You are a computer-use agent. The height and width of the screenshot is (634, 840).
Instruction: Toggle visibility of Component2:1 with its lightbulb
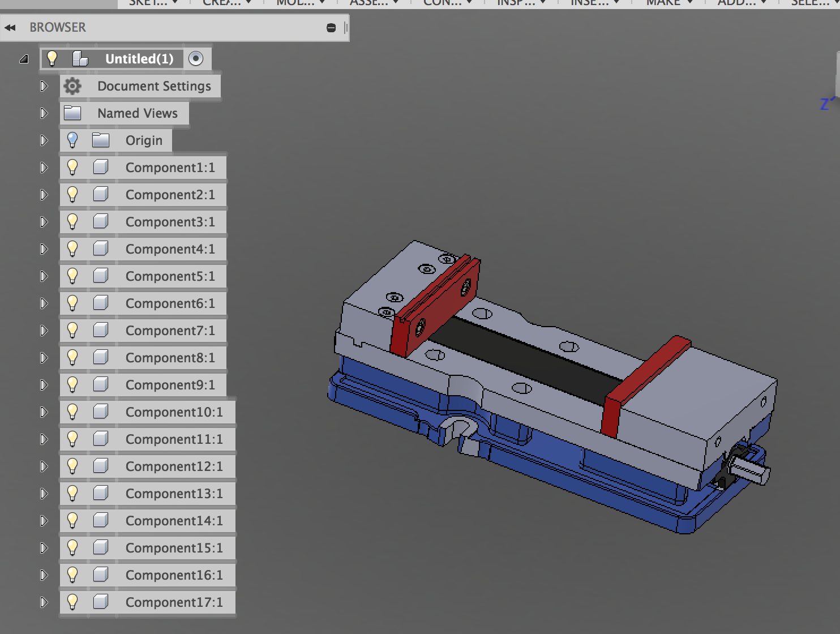pyautogui.click(x=73, y=194)
